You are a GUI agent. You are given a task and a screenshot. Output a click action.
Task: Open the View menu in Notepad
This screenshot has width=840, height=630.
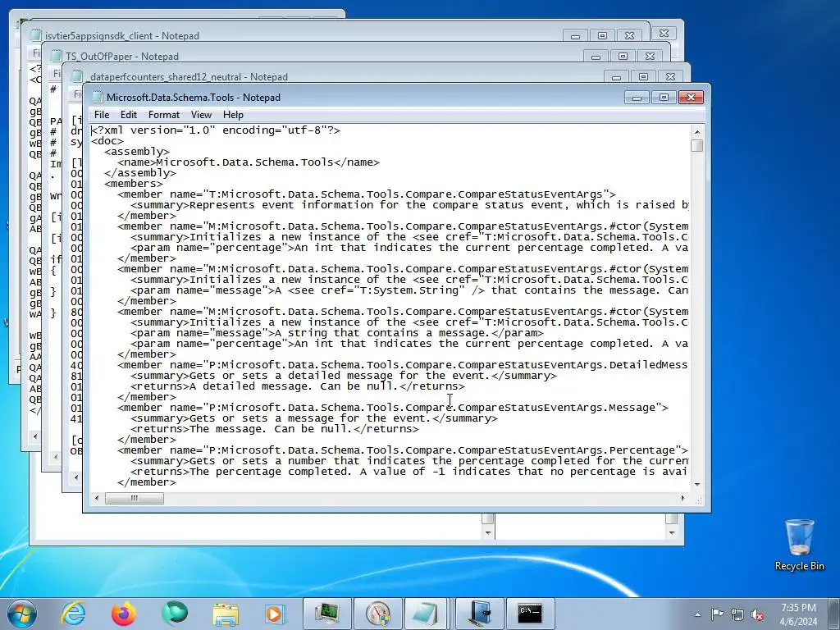202,115
